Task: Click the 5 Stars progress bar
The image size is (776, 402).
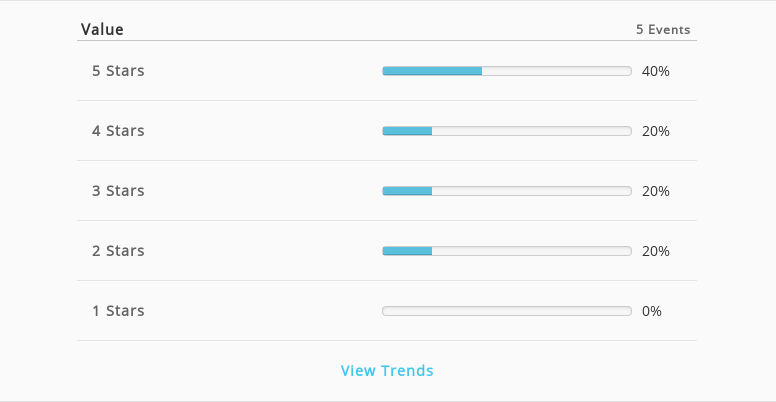Action: pyautogui.click(x=507, y=71)
